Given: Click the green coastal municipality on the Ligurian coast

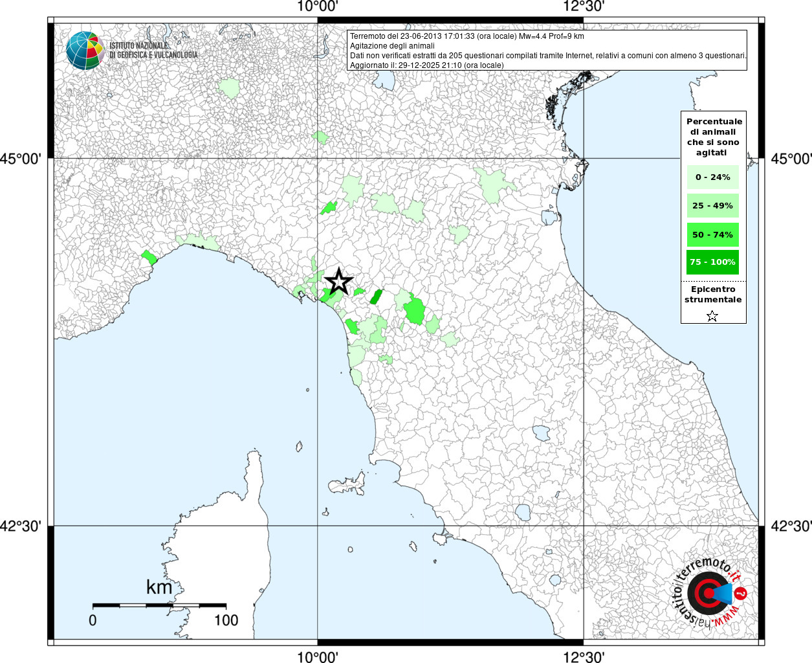Looking at the screenshot, I should tap(149, 258).
